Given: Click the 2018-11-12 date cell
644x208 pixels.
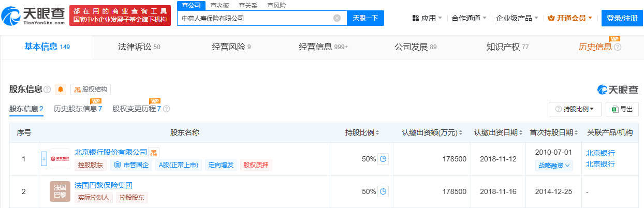Looking at the screenshot, I should [x=498, y=159].
